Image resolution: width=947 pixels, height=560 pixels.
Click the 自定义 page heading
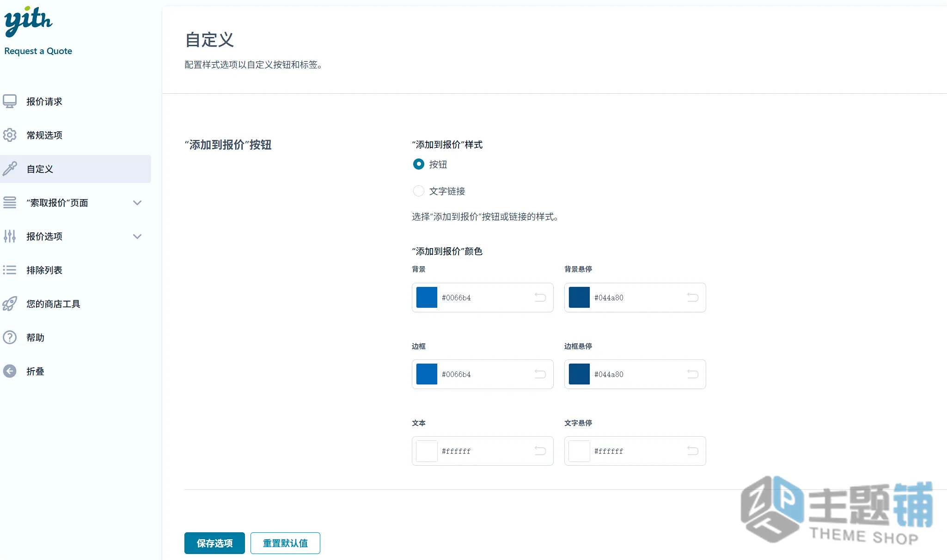point(209,40)
